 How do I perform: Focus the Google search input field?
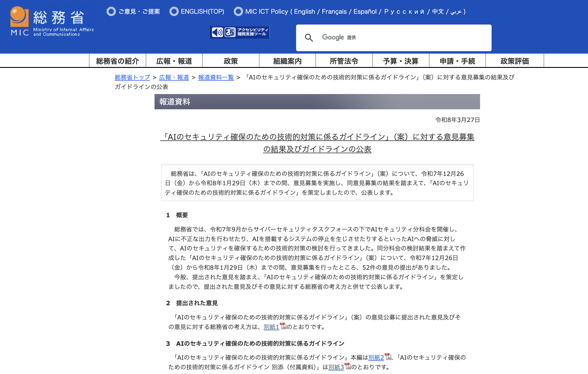click(408, 38)
